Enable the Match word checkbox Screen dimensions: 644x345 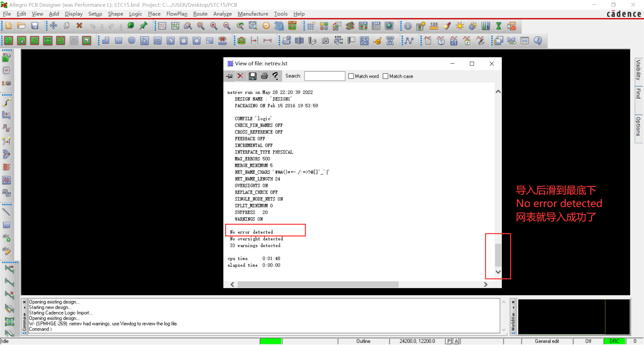click(351, 76)
